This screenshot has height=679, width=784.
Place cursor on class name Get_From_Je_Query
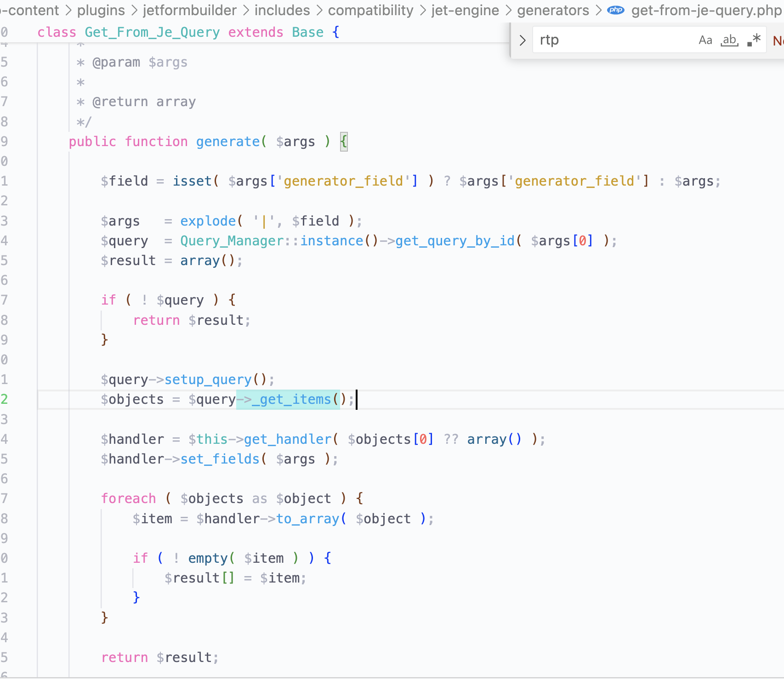tap(152, 32)
